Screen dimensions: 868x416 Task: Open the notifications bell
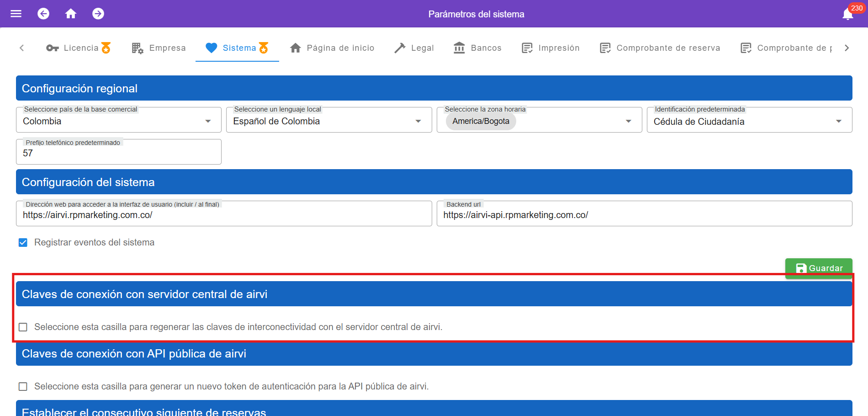[x=847, y=14]
